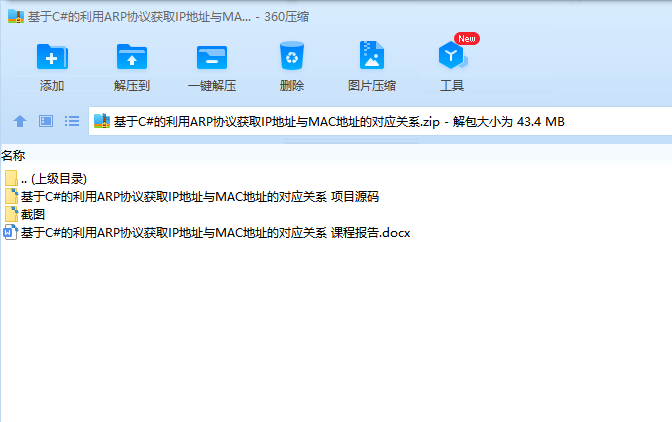
Task: Click the New badge on 工具
Action: [467, 39]
